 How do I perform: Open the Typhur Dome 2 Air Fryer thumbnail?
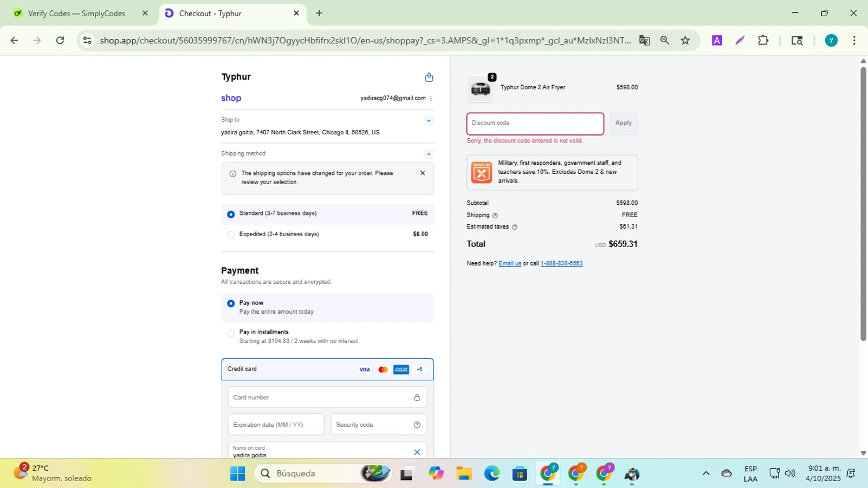480,89
